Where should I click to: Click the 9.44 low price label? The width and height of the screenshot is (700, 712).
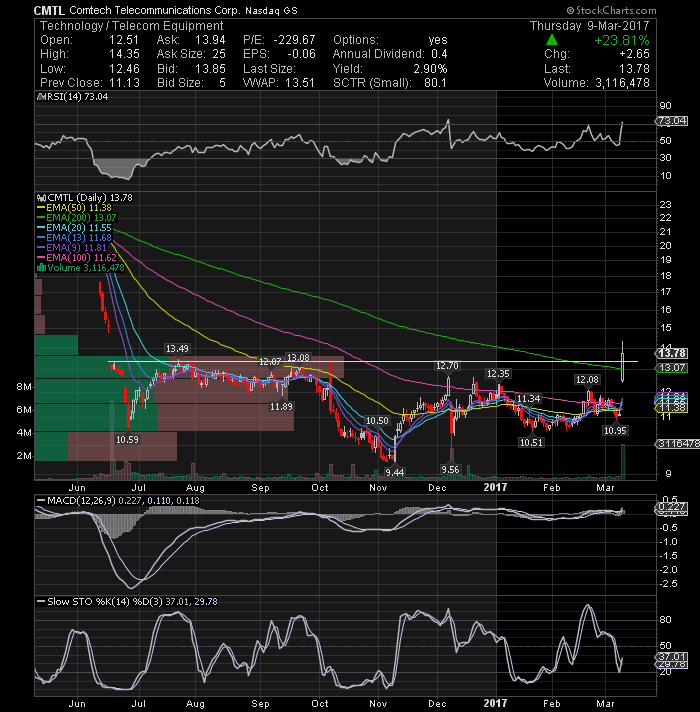395,472
